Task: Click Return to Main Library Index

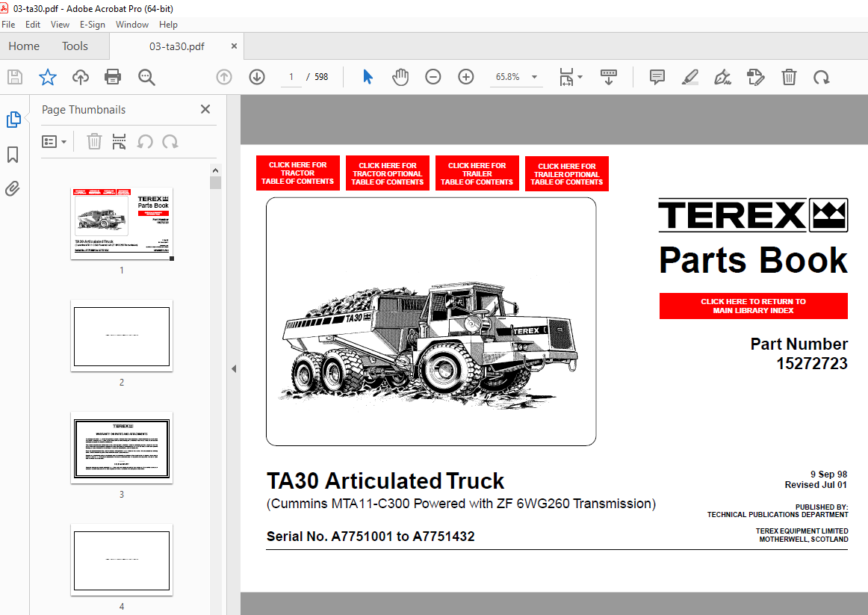Action: pos(754,306)
